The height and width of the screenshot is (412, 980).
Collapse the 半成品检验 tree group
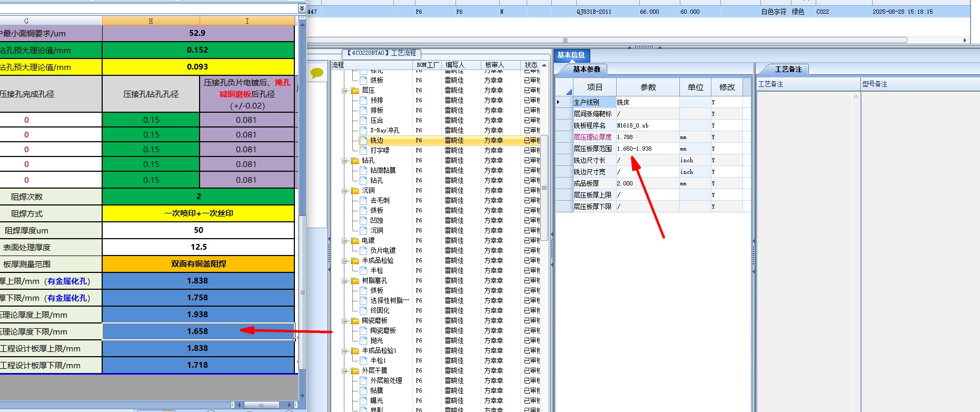tap(344, 261)
